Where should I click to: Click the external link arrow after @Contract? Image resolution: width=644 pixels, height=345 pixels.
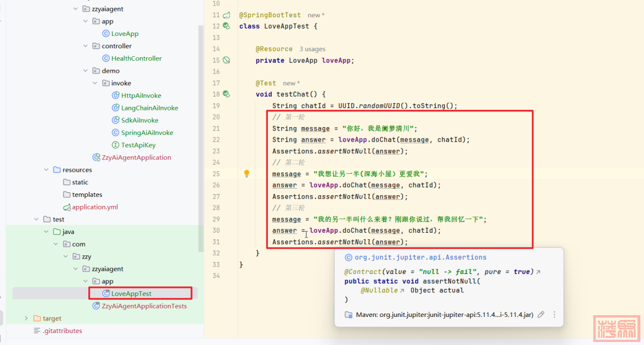538,272
